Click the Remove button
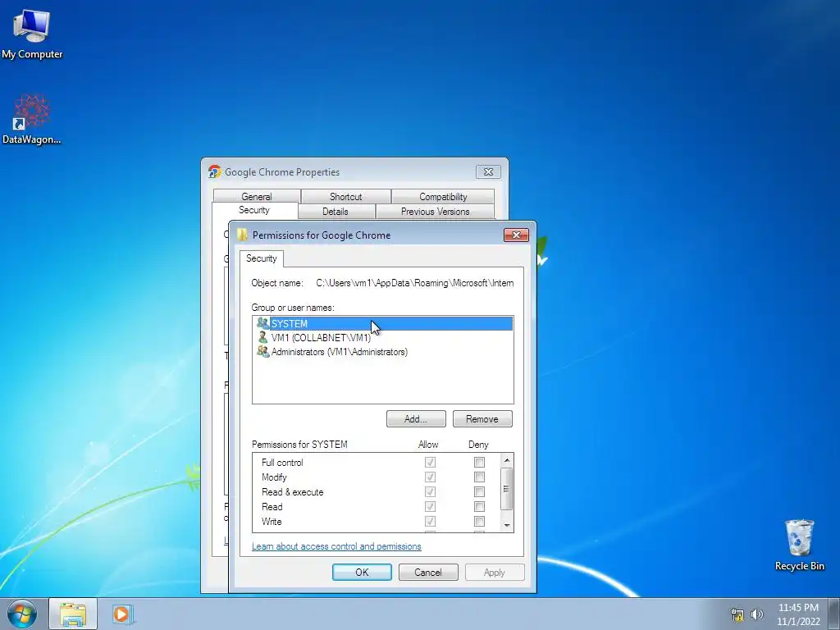Viewport: 840px width, 630px height. [x=482, y=419]
